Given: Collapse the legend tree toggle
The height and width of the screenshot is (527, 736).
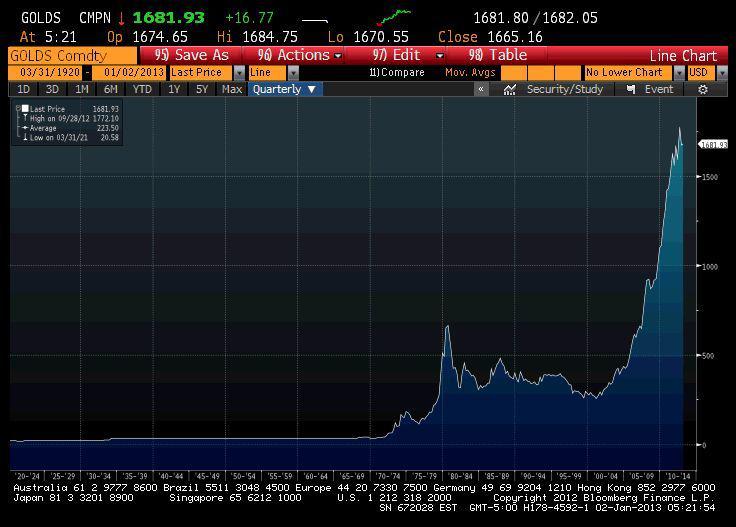Looking at the screenshot, I should [x=18, y=108].
